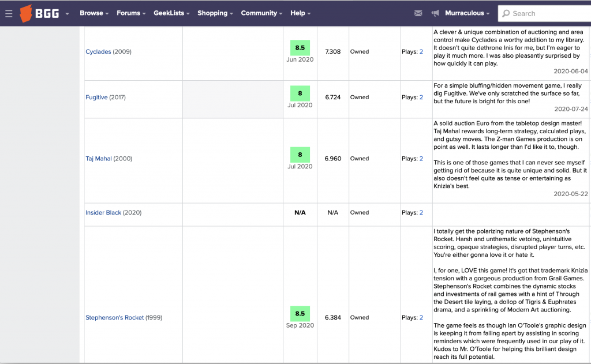Viewport: 591px width, 364px height.
Task: Click the comment date 2020-05-22
Action: tap(571, 194)
